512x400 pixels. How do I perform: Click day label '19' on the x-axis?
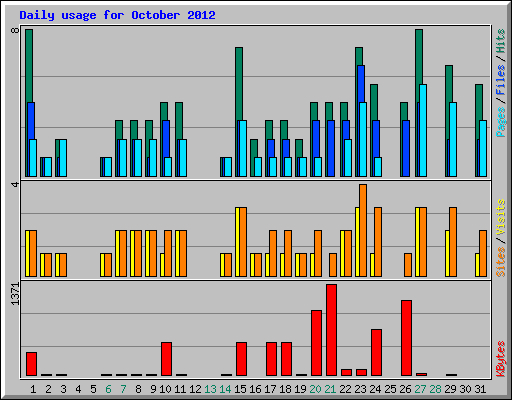300,389
